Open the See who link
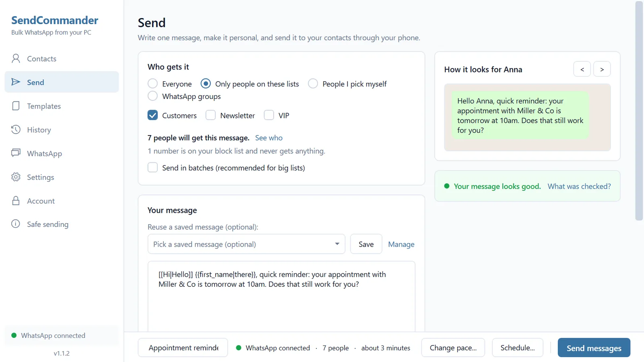 point(269,138)
